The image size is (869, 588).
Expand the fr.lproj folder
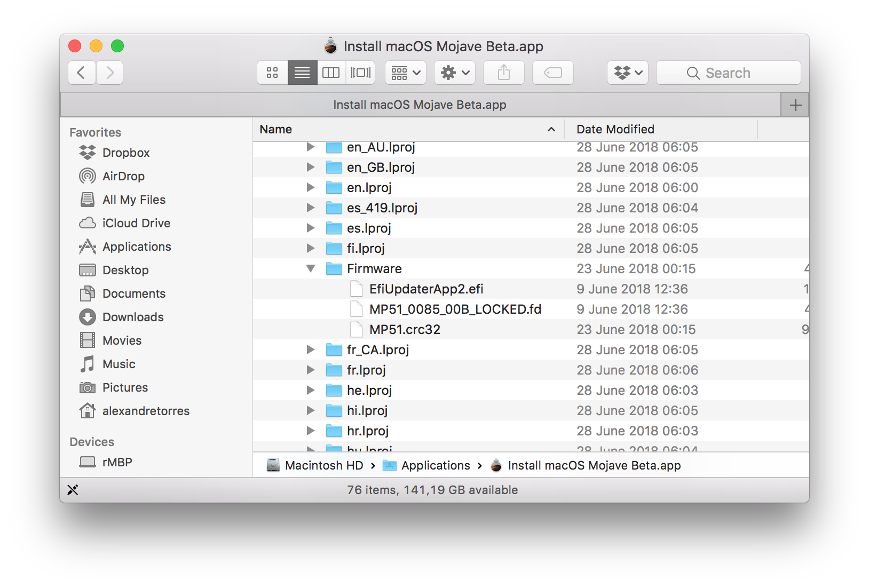[x=311, y=370]
